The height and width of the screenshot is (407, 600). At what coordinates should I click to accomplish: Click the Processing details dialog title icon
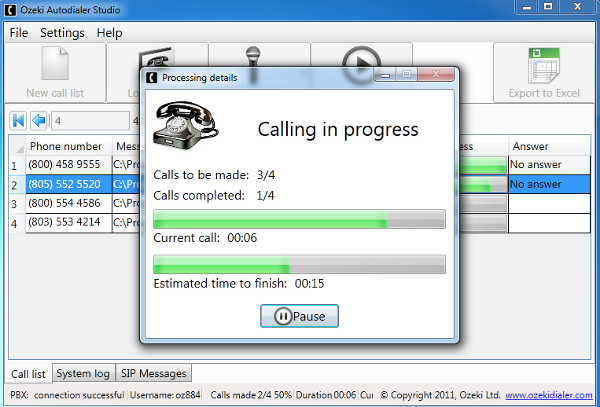[x=151, y=77]
